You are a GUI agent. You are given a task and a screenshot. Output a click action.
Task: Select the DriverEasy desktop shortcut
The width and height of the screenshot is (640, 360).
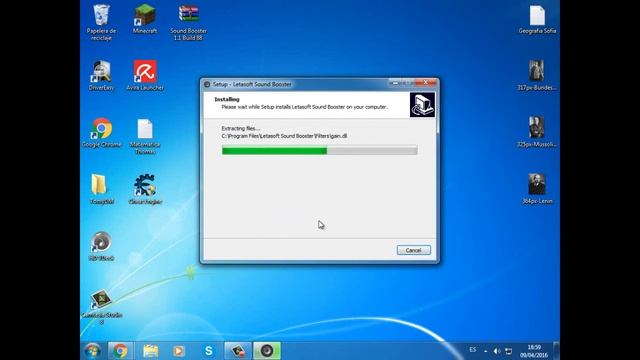(x=101, y=76)
